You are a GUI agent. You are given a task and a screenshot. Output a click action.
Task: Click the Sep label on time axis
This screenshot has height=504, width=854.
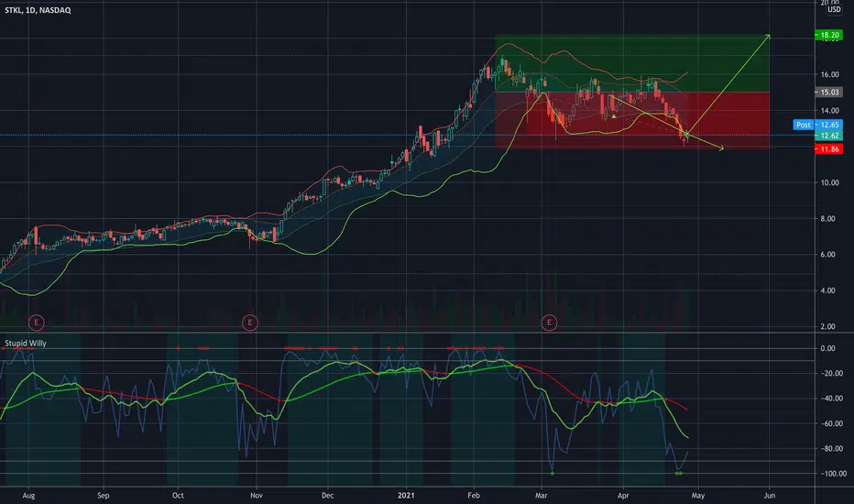click(x=103, y=495)
